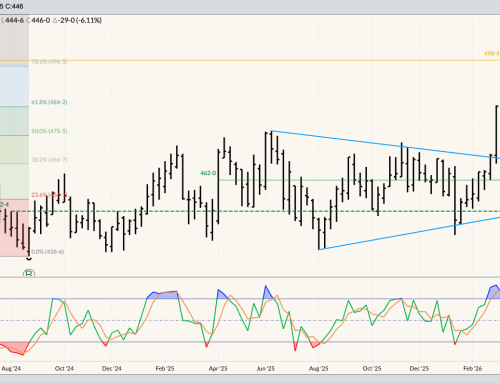This screenshot has width=500, height=383.
Task: Click the 462-0 green price label
Action: point(208,173)
